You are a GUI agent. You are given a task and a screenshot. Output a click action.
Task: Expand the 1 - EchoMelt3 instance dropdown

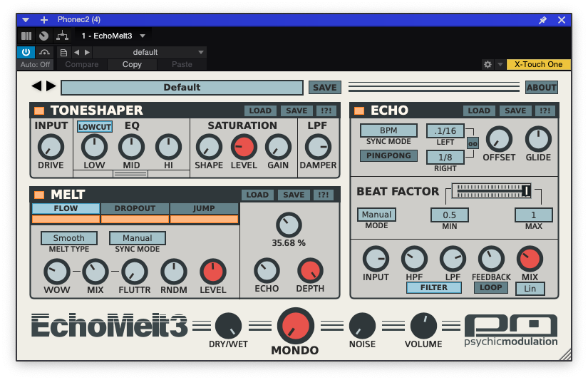point(143,36)
